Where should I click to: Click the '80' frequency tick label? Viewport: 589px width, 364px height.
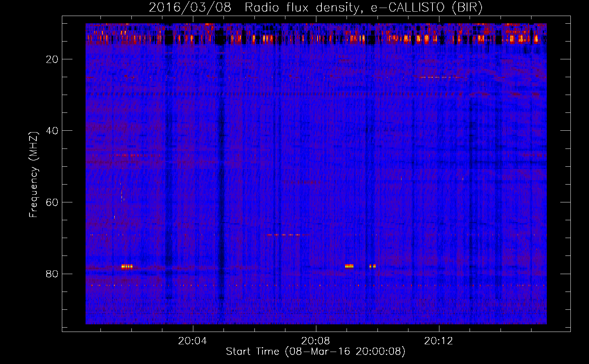(52, 274)
